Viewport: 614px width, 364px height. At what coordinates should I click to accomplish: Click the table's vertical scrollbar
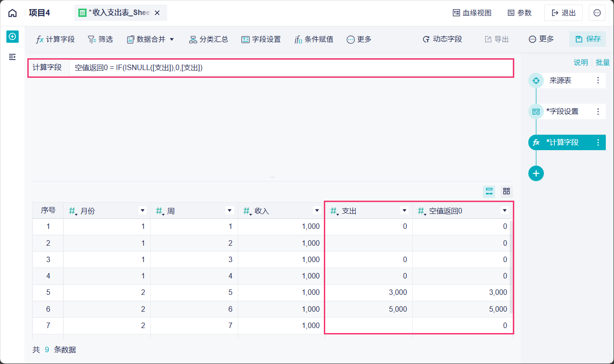(x=512, y=268)
